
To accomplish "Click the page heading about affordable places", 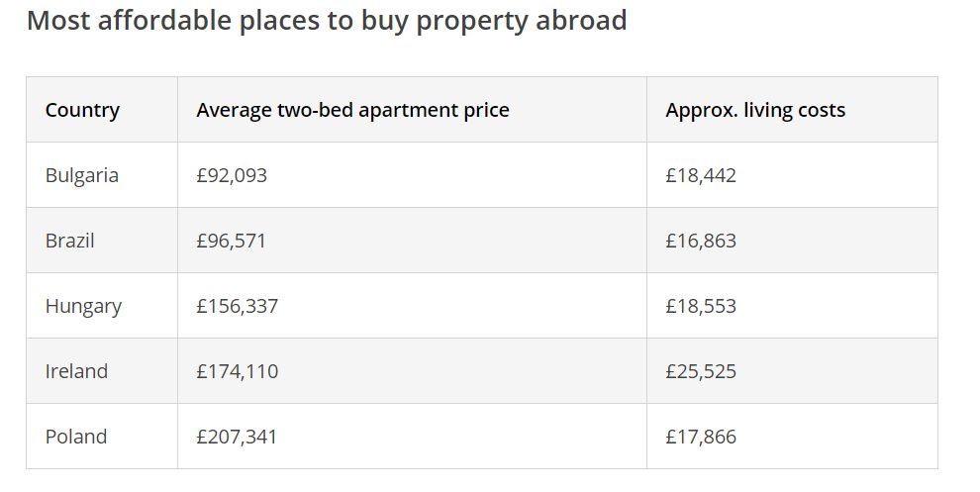I will point(327,21).
